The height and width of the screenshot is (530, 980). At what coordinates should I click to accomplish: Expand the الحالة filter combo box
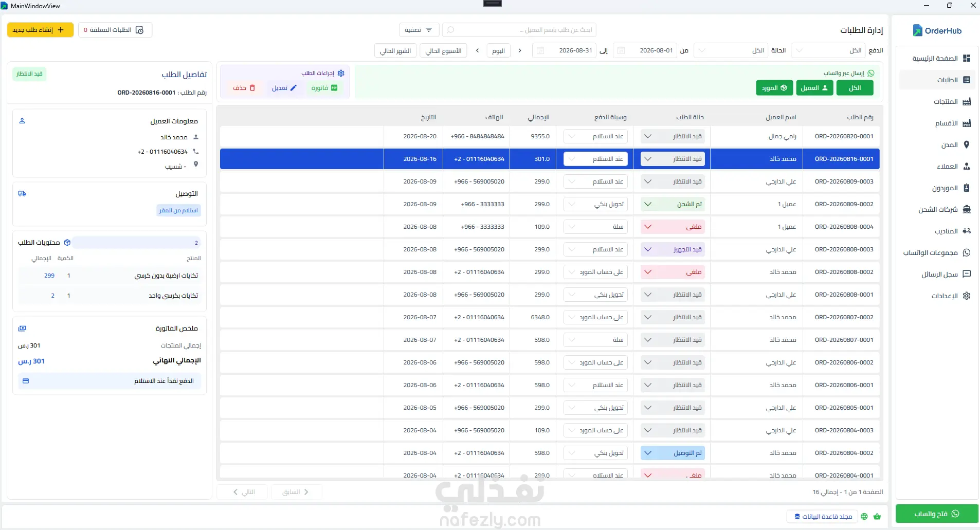[731, 50]
